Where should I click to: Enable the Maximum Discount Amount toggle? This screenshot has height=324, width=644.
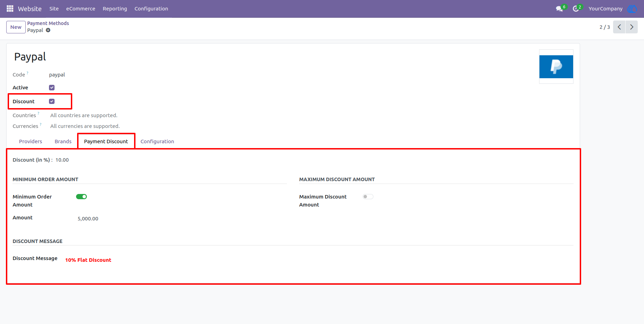pos(368,197)
